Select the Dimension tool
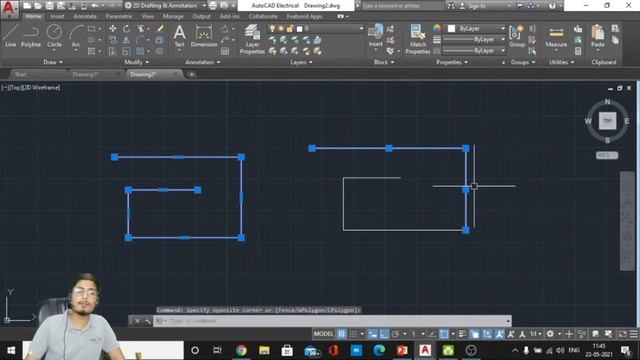The image size is (640, 360). tap(204, 36)
